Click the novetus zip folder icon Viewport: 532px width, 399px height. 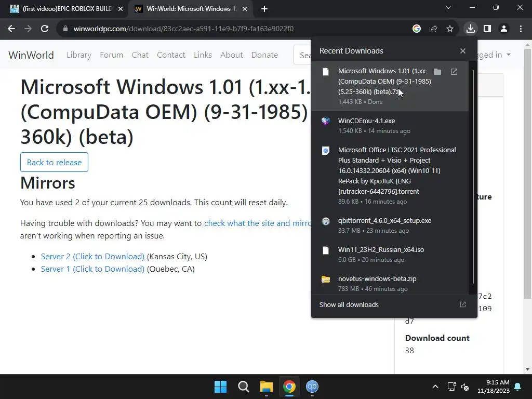(x=325, y=279)
